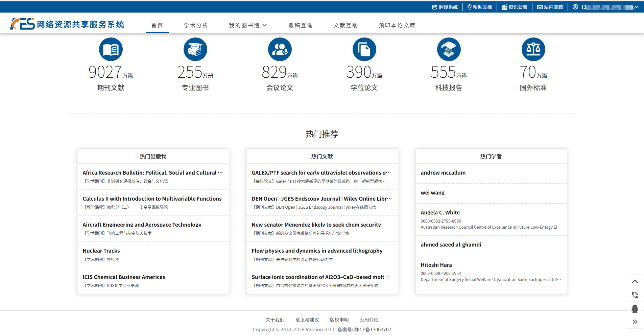Screen dimensions: 644x335
Task: Click the 意见与建议 footer link
Action: [307, 319]
